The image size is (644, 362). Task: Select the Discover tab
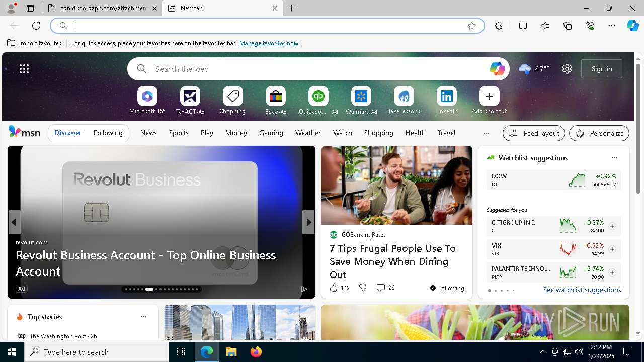pyautogui.click(x=68, y=133)
